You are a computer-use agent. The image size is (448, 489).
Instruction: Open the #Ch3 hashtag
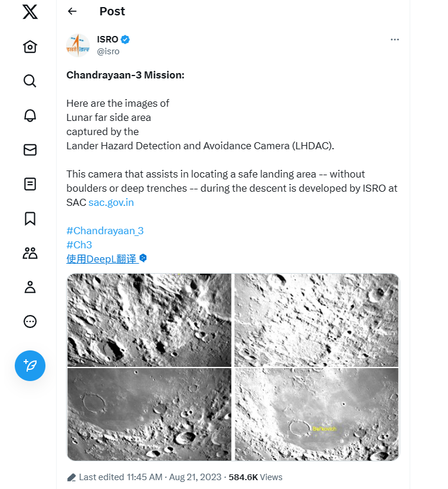pos(79,245)
